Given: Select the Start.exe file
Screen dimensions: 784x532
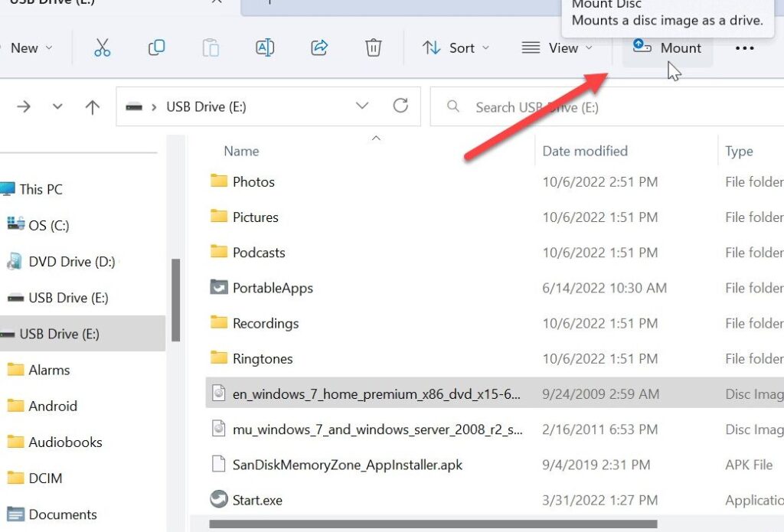Looking at the screenshot, I should pyautogui.click(x=257, y=501).
